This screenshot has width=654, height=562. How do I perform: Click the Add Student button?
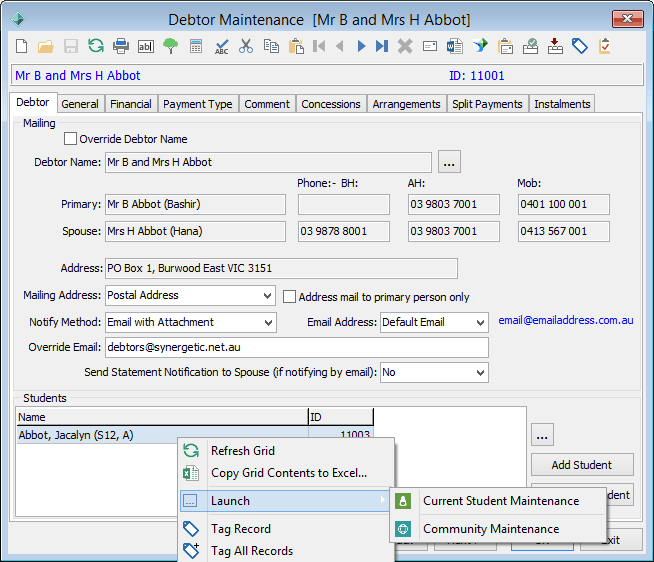[582, 465]
